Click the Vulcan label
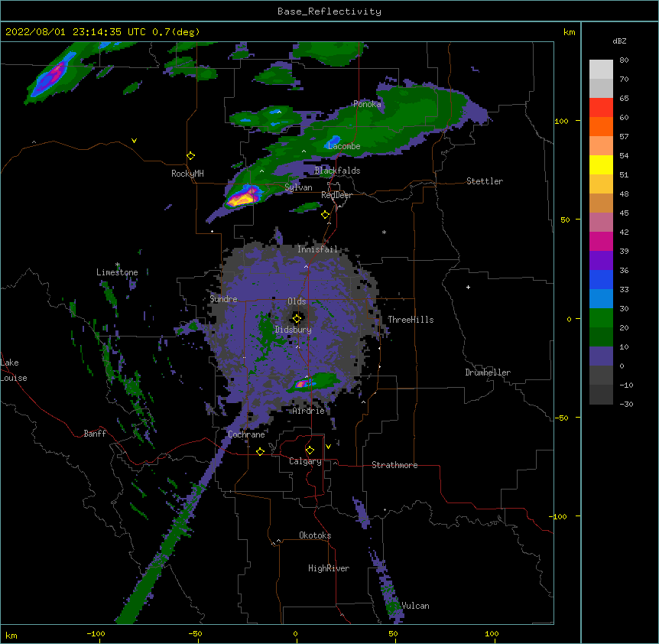 click(x=415, y=606)
